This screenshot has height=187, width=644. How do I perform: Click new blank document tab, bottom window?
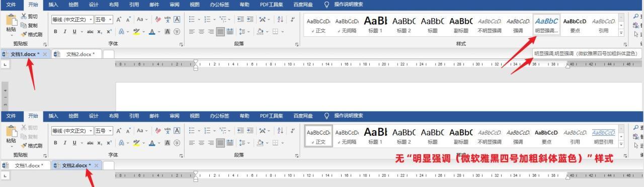pos(108,165)
